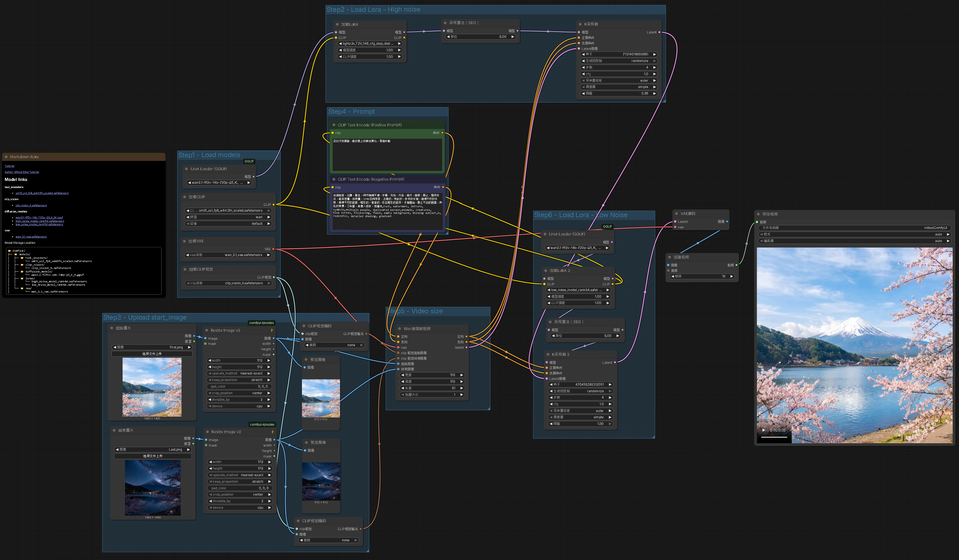Open help icon on lower Resize Image v2
The image size is (959, 560).
coord(273,432)
